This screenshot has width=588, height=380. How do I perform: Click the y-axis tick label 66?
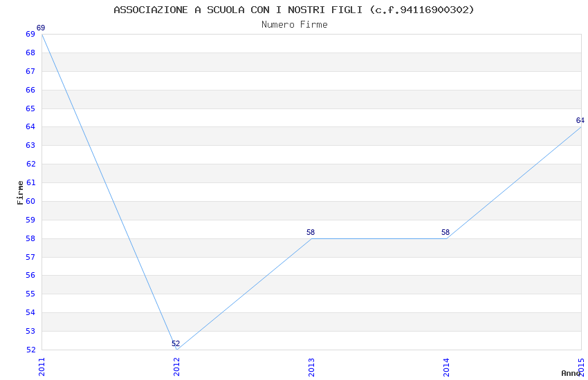pos(30,90)
